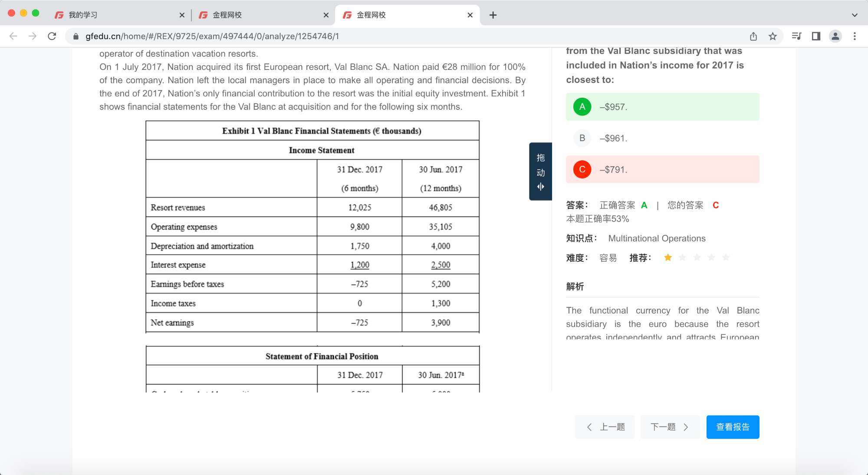
Task: Go to previous question 上一题
Action: (605, 427)
